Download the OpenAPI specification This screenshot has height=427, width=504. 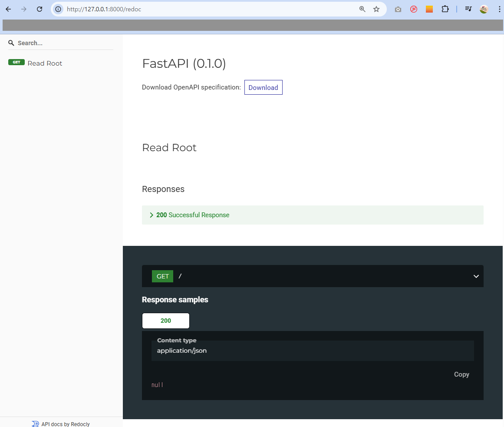[263, 87]
